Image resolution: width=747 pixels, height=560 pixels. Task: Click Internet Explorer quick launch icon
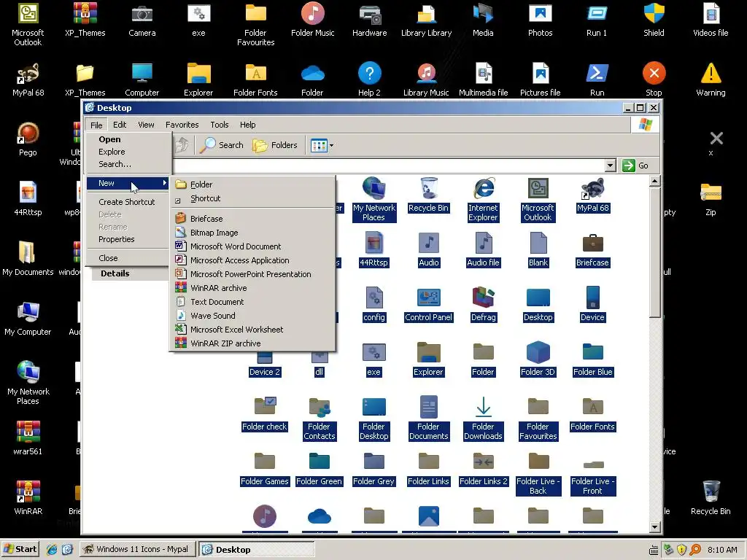pos(52,550)
